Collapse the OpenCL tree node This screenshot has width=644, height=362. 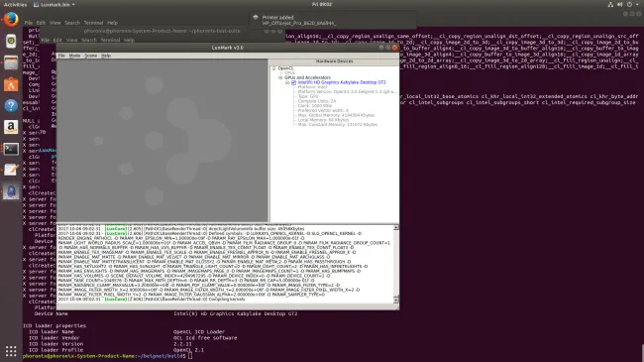click(273, 68)
